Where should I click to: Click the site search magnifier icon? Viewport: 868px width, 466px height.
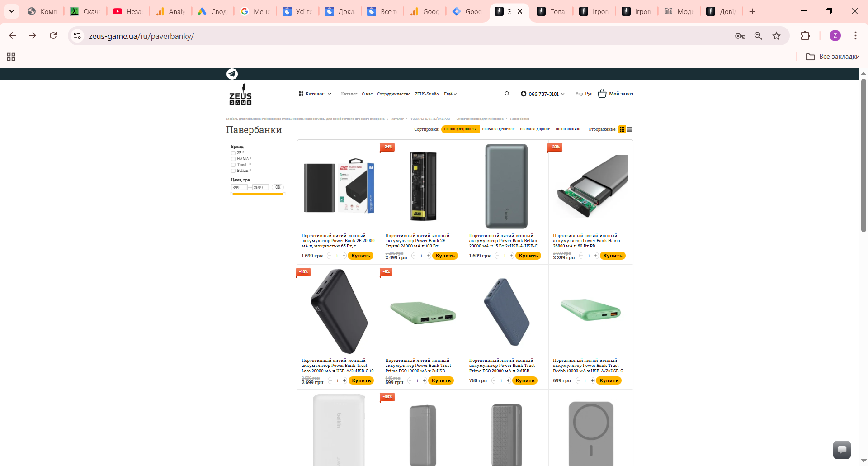click(x=507, y=94)
